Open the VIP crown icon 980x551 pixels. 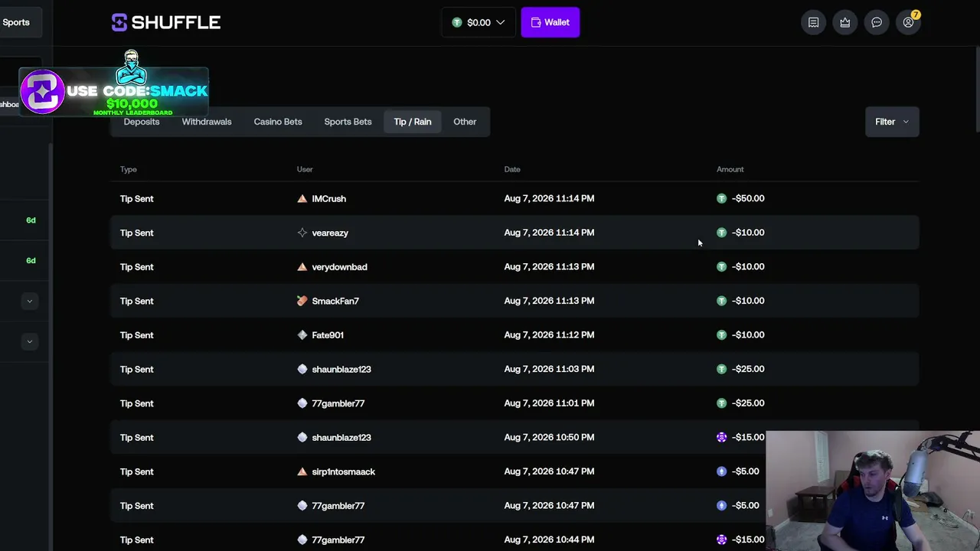(844, 22)
